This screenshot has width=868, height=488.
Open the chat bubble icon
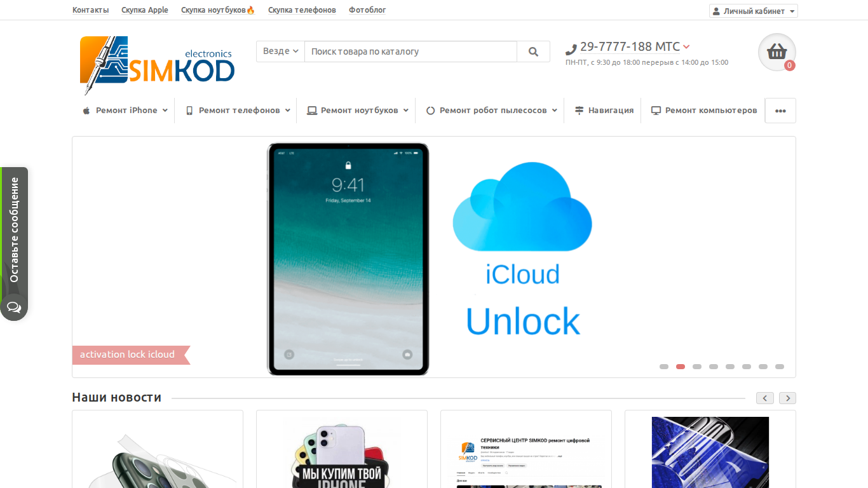pos(14,308)
